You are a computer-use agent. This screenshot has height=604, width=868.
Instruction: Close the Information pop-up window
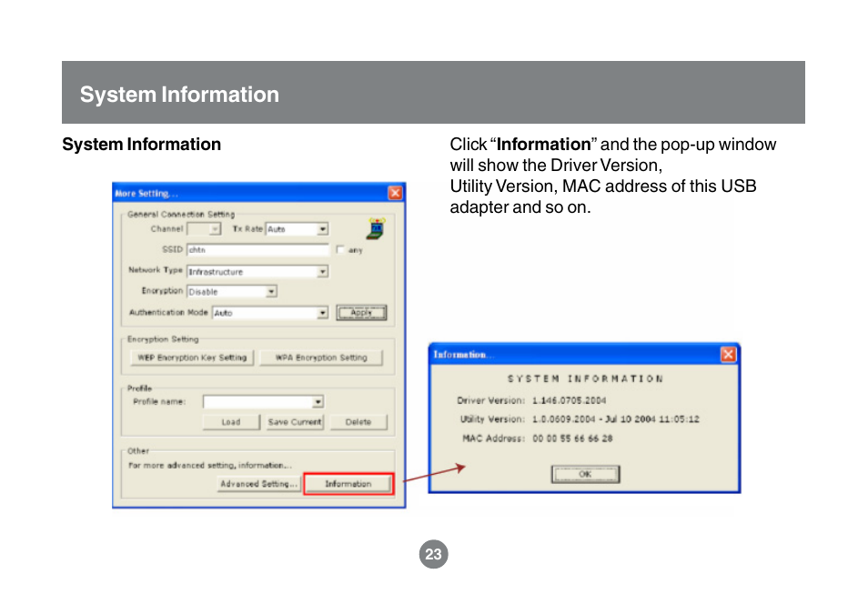point(728,355)
